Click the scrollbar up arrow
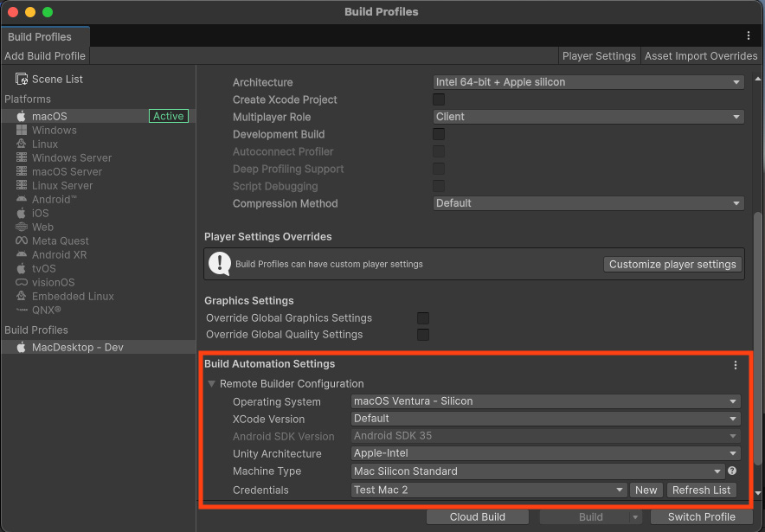The height and width of the screenshot is (532, 765). point(757,79)
